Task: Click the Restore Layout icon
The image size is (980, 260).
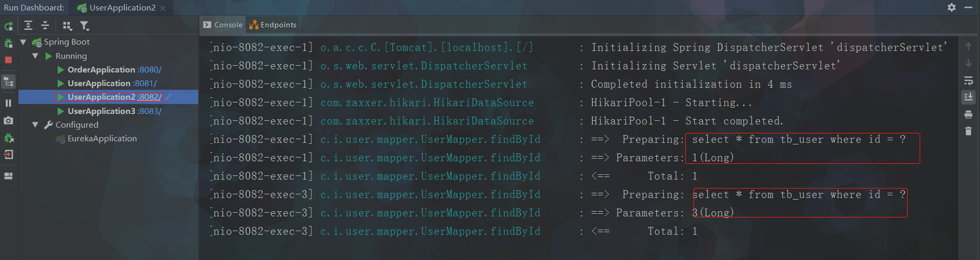Action: (x=8, y=176)
